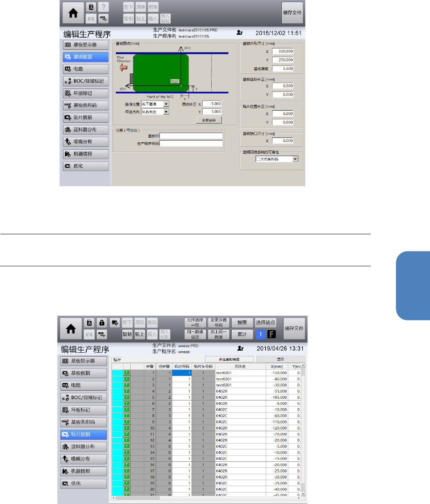Viewport: 430px width, 504px height.
Task: Click the 元件选择一览 button
Action: pyautogui.click(x=195, y=323)
